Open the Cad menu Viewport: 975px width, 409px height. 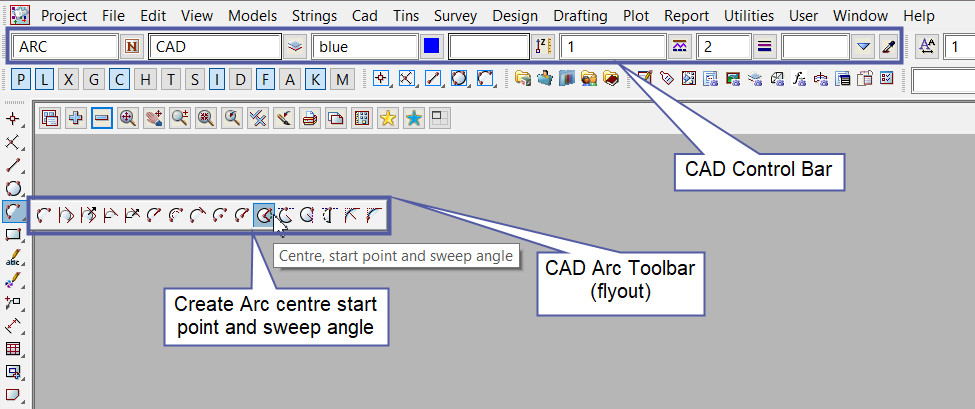pos(364,16)
